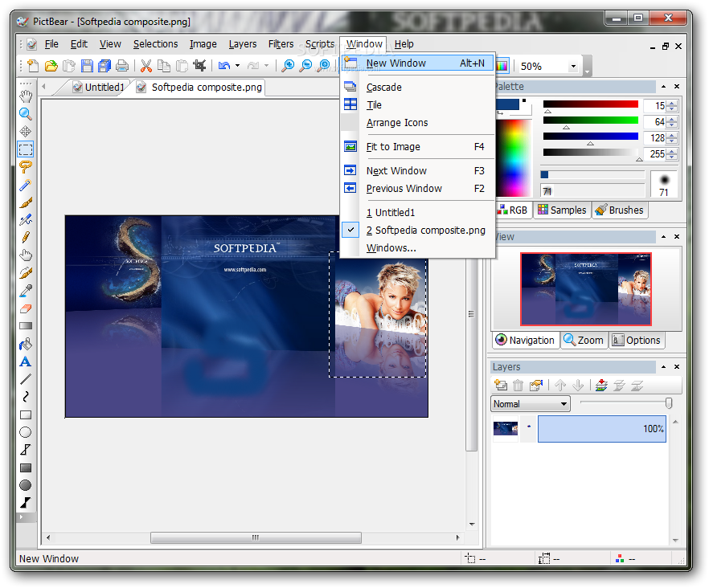The height and width of the screenshot is (588, 709).
Task: Open the zoom percentage 50% dropdown
Action: [573, 67]
